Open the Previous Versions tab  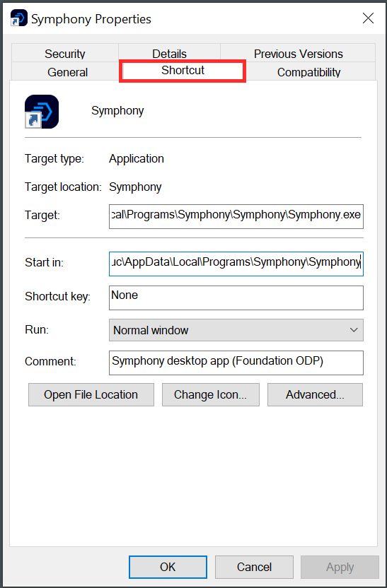[298, 53]
